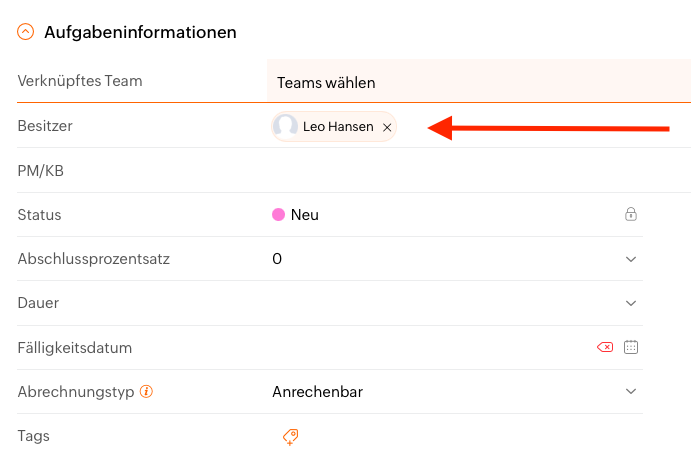691x451 pixels.
Task: Expand the Abrechnungstyp dropdown chevron
Action: coord(631,391)
